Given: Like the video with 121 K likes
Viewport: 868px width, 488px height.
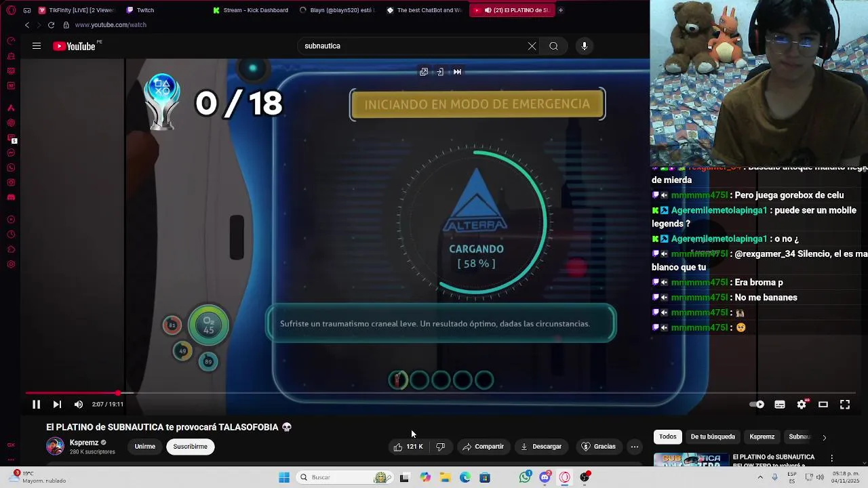Looking at the screenshot, I should (x=408, y=447).
